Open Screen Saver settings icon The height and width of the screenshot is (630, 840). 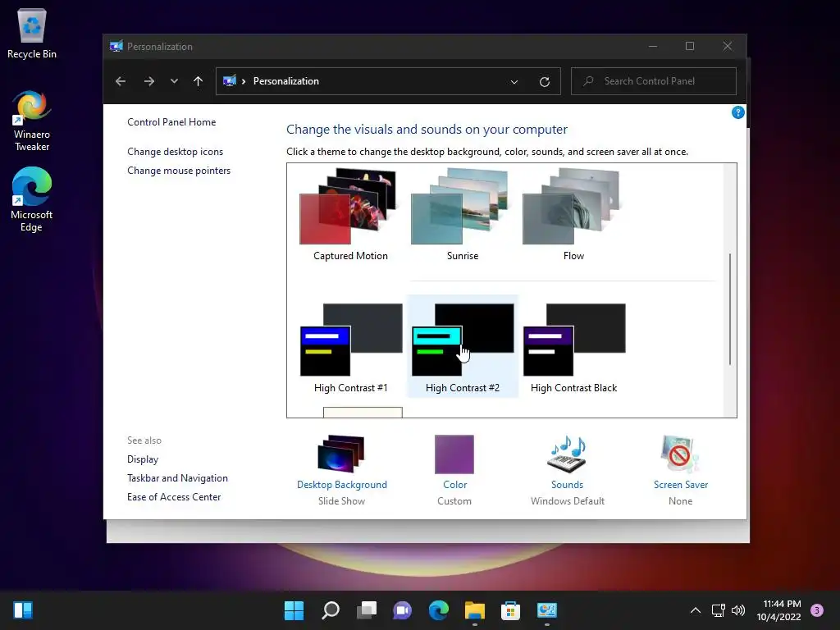tap(680, 454)
